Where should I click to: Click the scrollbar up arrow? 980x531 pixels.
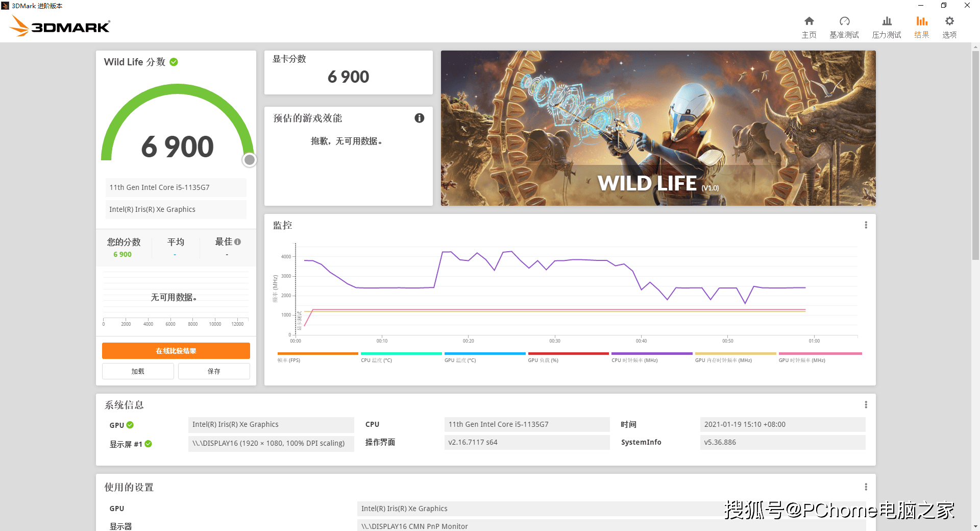click(x=975, y=47)
